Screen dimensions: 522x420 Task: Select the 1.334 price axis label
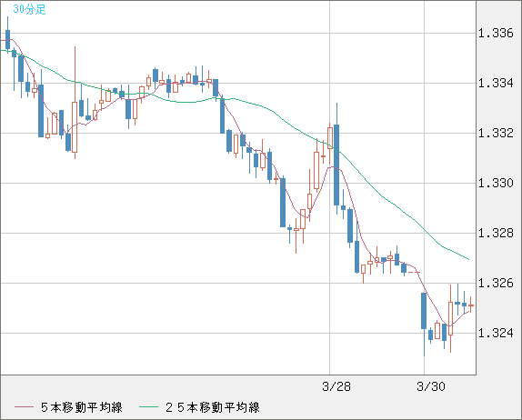[496, 83]
